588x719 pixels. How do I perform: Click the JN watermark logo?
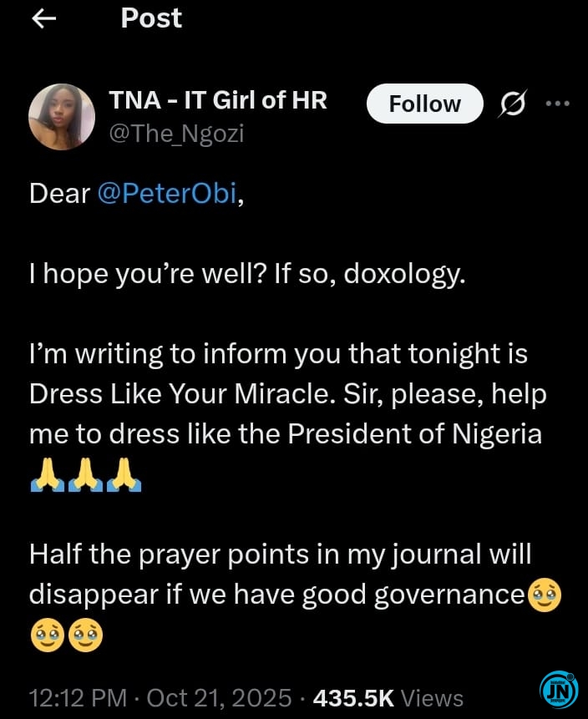coord(560,690)
